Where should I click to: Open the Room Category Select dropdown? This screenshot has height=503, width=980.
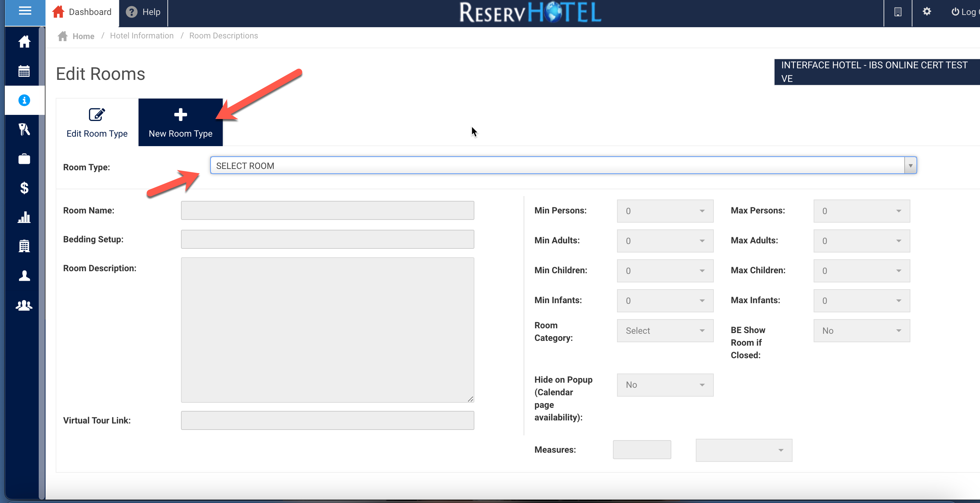[665, 330]
